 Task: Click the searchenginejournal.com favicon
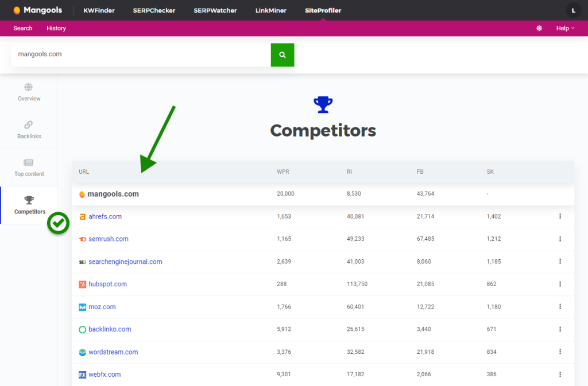82,261
